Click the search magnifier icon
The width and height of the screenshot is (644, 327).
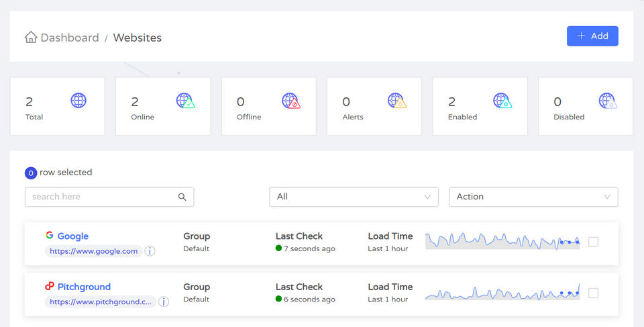click(182, 197)
